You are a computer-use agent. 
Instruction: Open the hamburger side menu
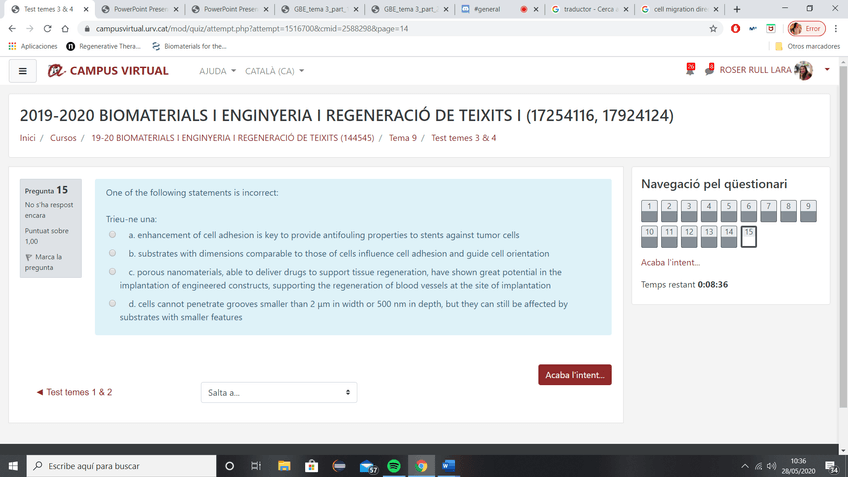tap(22, 71)
